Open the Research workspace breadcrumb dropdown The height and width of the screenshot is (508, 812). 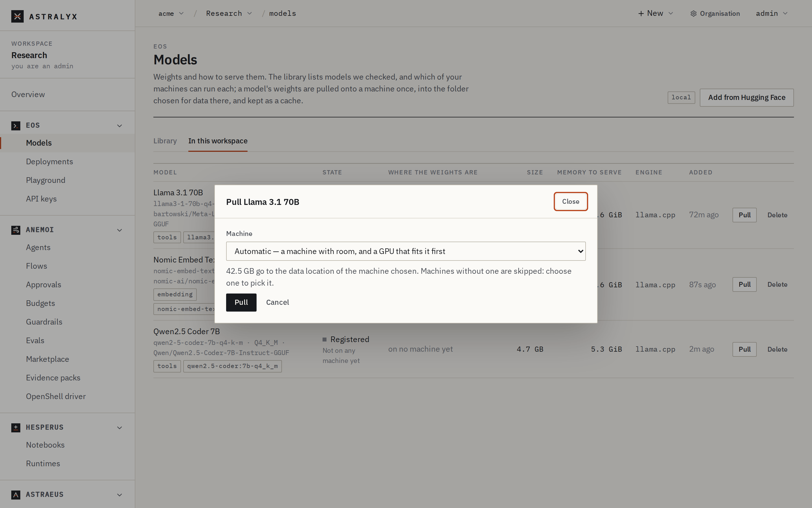[229, 14]
